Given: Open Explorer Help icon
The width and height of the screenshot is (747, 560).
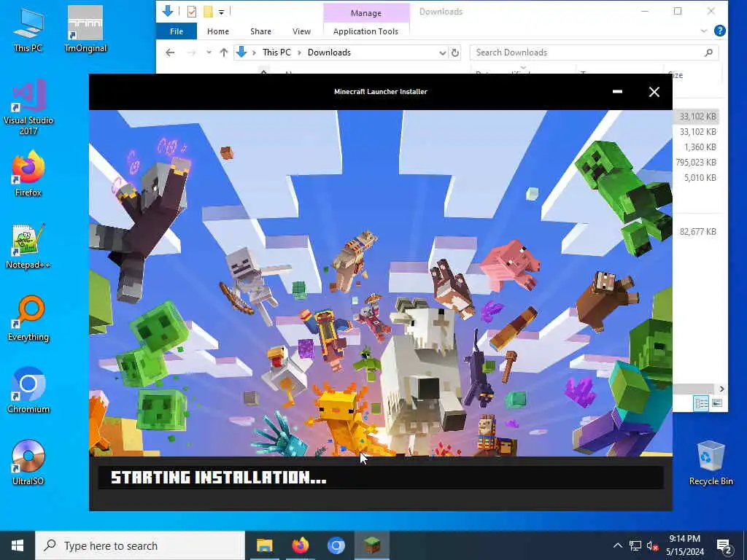Looking at the screenshot, I should point(720,31).
